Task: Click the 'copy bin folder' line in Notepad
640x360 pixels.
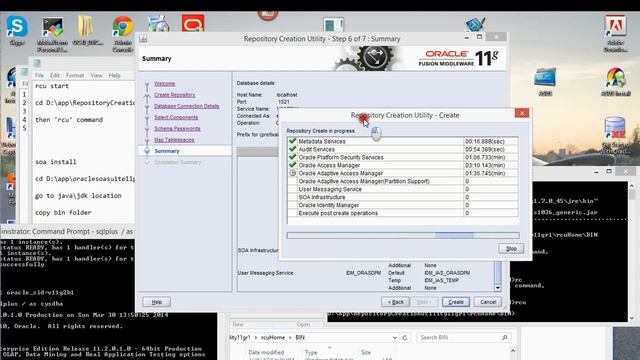Action: [63, 213]
